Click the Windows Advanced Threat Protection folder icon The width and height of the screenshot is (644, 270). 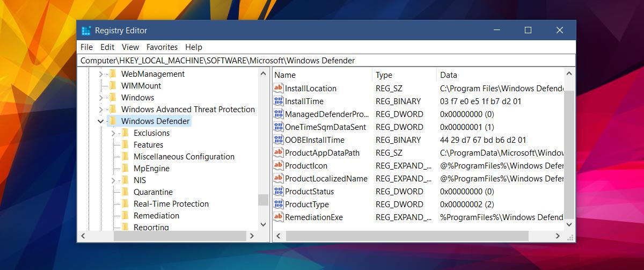coord(112,110)
